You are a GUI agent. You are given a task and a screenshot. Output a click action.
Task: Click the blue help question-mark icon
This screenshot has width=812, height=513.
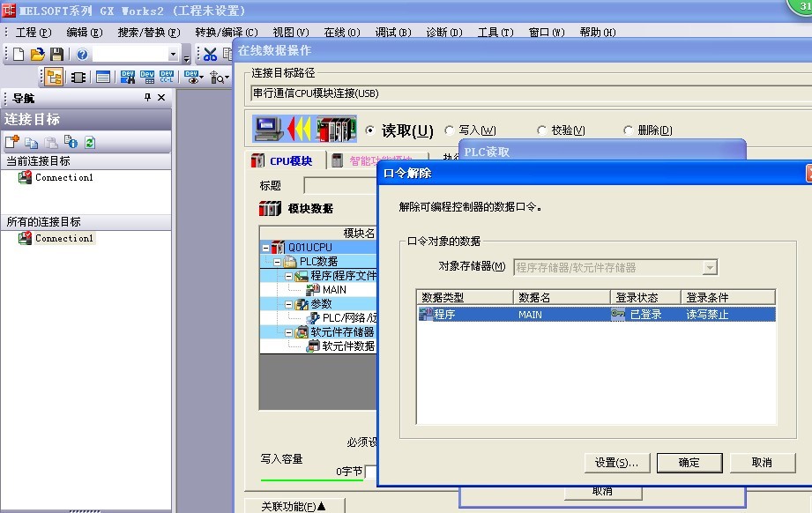pyautogui.click(x=82, y=54)
